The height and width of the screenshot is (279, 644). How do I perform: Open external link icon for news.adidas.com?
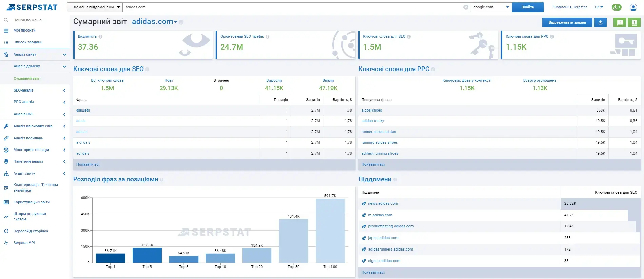point(364,204)
